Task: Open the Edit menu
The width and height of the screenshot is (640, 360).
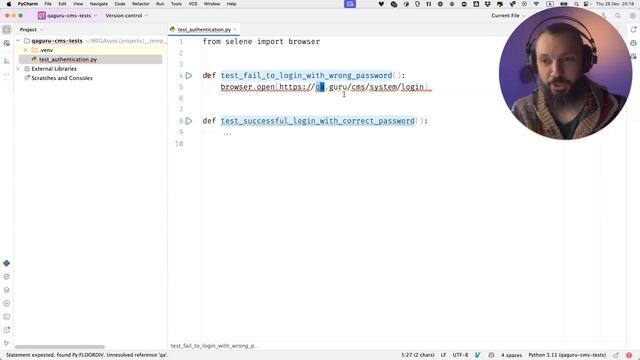Action: pyautogui.click(x=62, y=4)
